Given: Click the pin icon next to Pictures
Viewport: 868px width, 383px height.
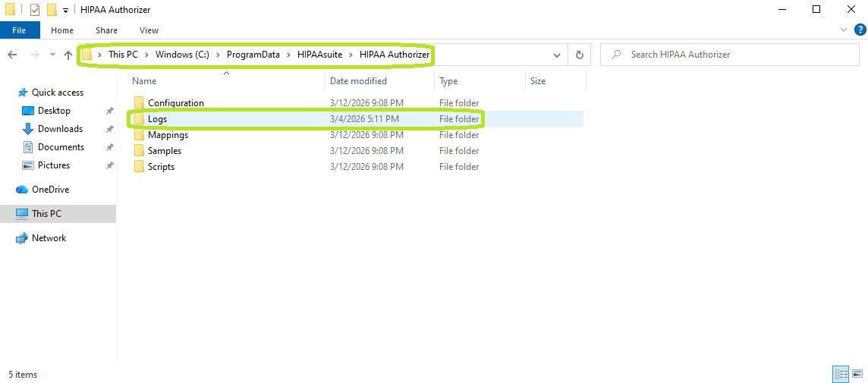Looking at the screenshot, I should click(x=109, y=166).
